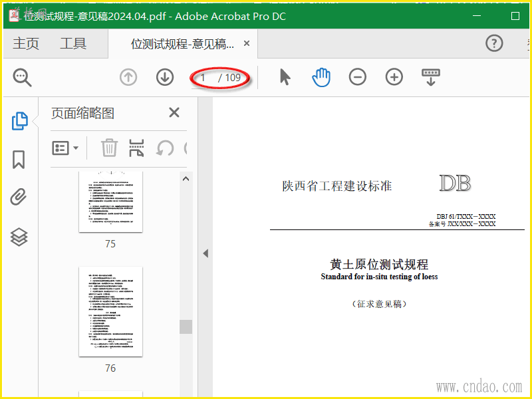Click the title 黄土原位测试规程

point(379,264)
